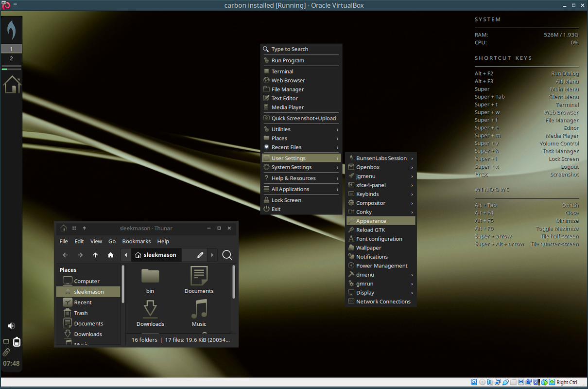Viewport: 588px width, 389px height.
Task: Open Network Connections entry
Action: point(381,301)
